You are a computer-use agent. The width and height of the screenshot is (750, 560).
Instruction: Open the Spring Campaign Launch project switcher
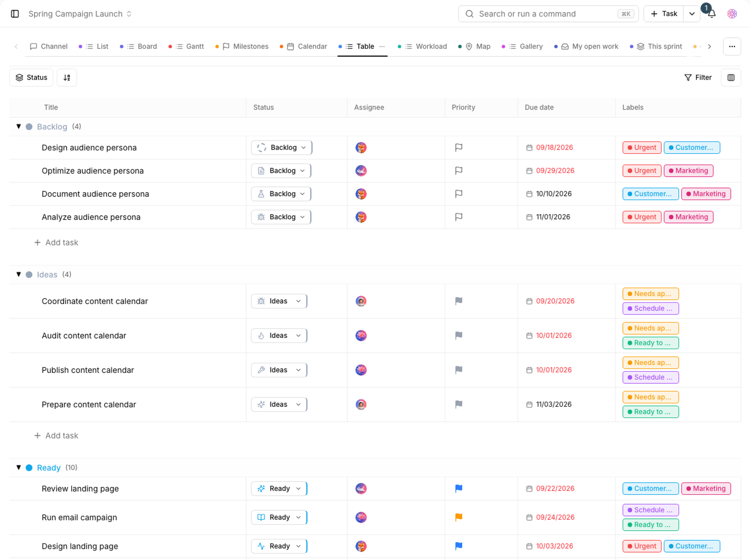tap(80, 14)
